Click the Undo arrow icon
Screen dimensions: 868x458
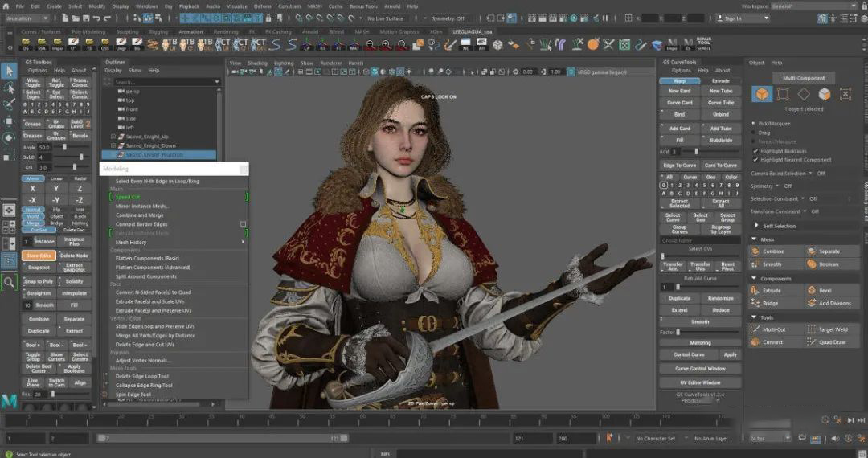[x=97, y=18]
